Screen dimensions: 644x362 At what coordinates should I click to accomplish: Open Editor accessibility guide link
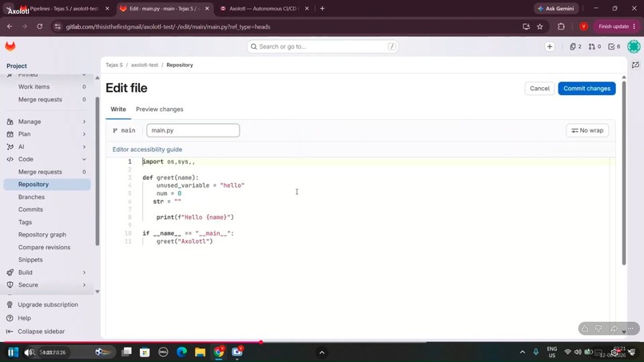(147, 149)
